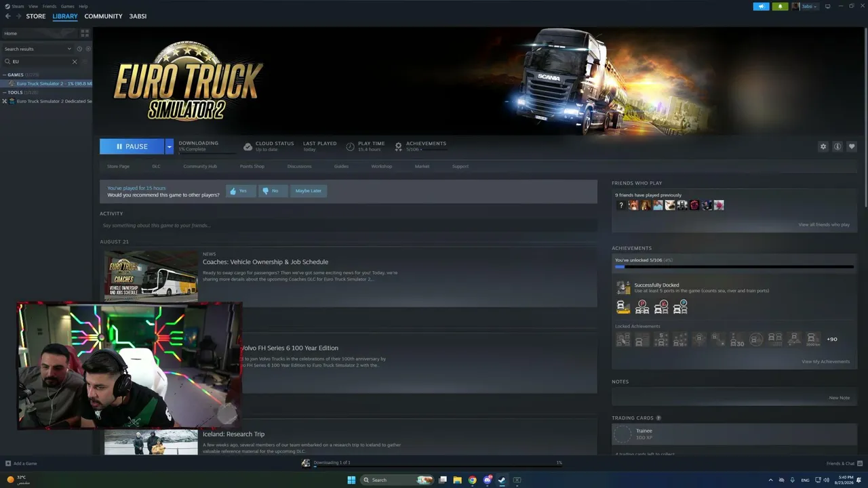The width and height of the screenshot is (868, 488).
Task: Open game settings gear for Euro Truck Simulator 2
Action: (823, 146)
